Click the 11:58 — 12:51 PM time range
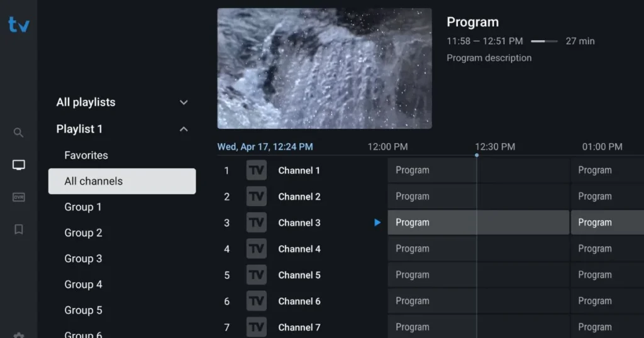 [x=485, y=41]
